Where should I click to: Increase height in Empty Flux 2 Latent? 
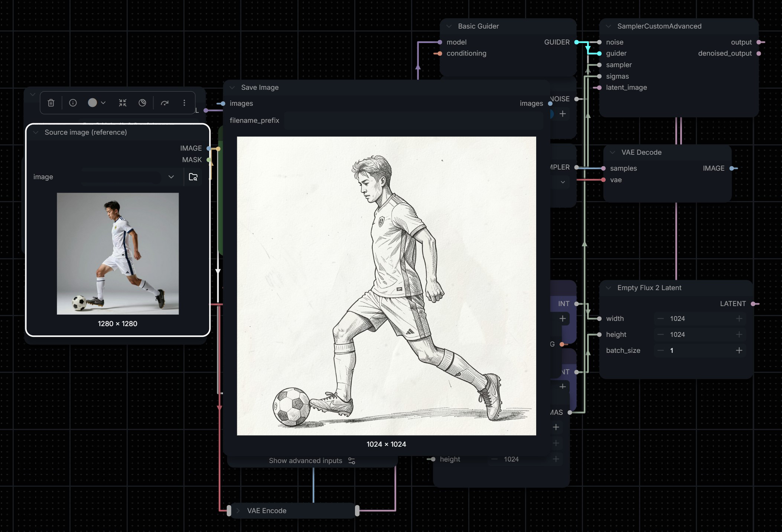(739, 335)
